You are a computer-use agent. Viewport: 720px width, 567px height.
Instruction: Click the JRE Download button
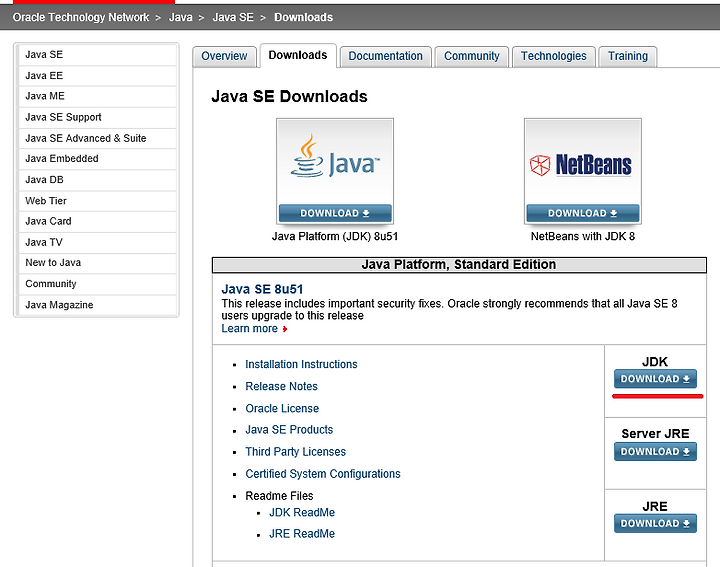(x=655, y=523)
